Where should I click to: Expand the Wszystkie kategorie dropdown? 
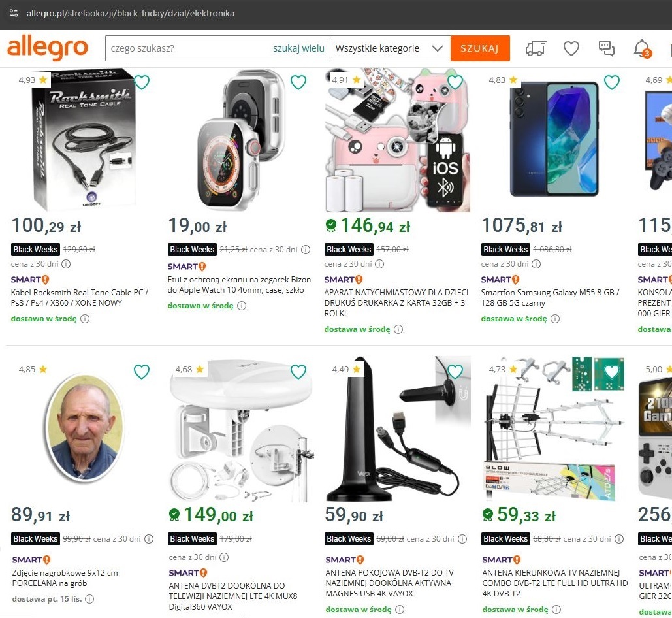[390, 48]
